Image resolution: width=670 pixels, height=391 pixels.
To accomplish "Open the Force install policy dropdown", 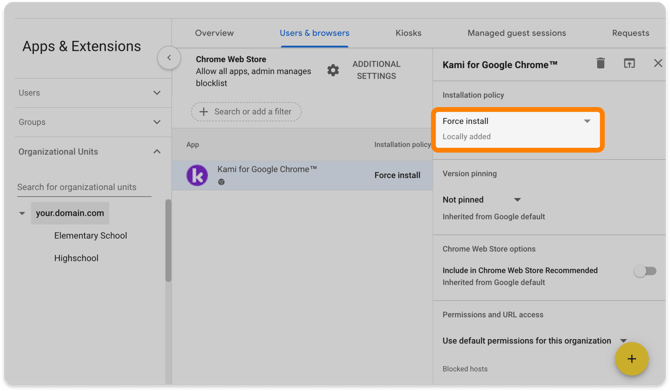I will [x=517, y=129].
